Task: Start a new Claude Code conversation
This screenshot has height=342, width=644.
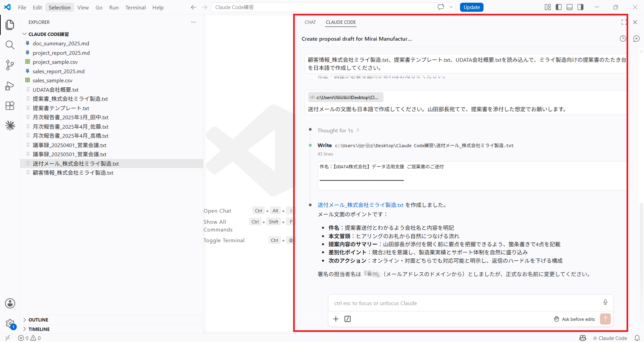Action: (636, 39)
